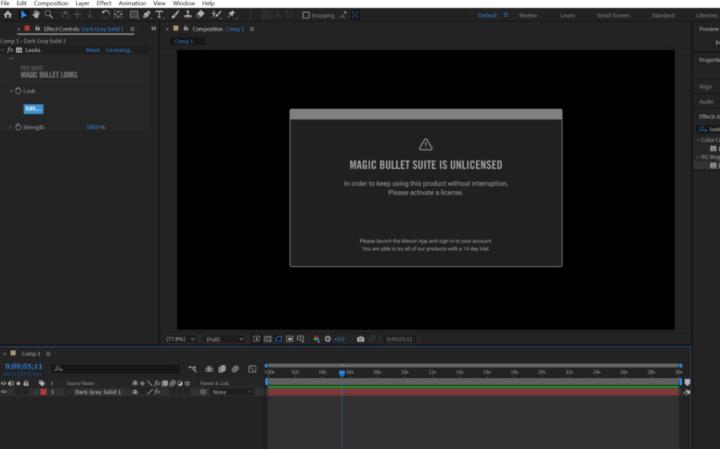
Task: Hide the Dark Gray Solid 1 layer
Action: point(4,392)
